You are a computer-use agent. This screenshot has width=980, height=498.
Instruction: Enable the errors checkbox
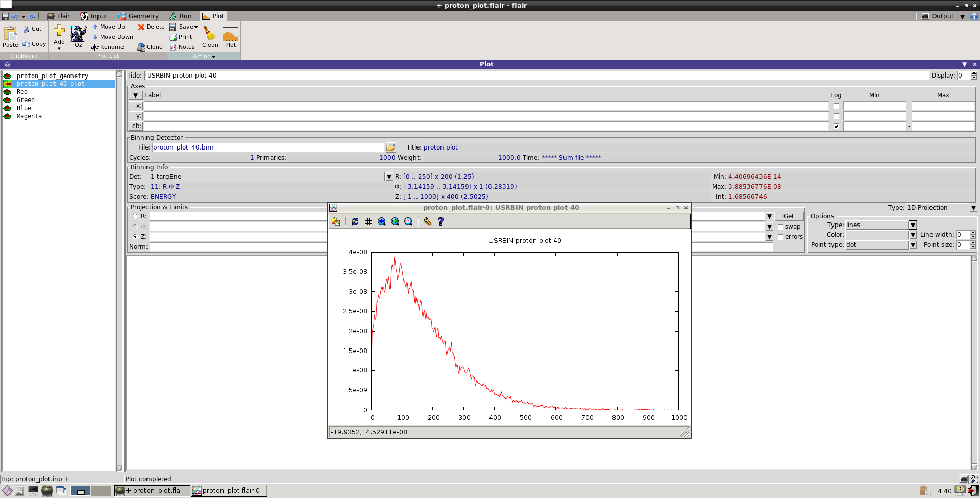click(780, 237)
